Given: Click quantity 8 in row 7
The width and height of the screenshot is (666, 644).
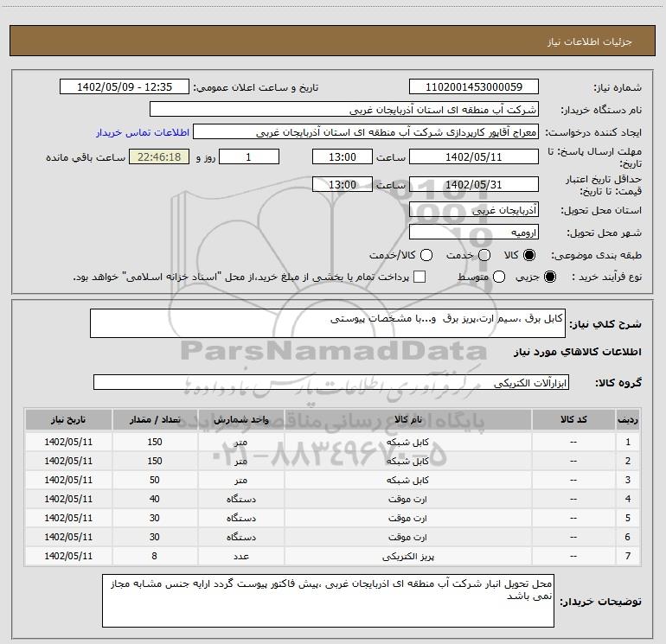Looking at the screenshot, I should coord(155,556).
